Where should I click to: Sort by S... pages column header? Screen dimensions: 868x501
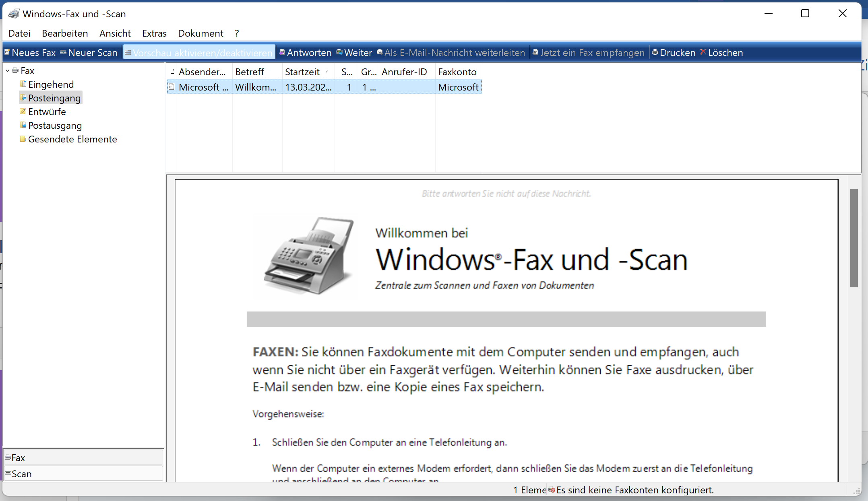pyautogui.click(x=345, y=72)
